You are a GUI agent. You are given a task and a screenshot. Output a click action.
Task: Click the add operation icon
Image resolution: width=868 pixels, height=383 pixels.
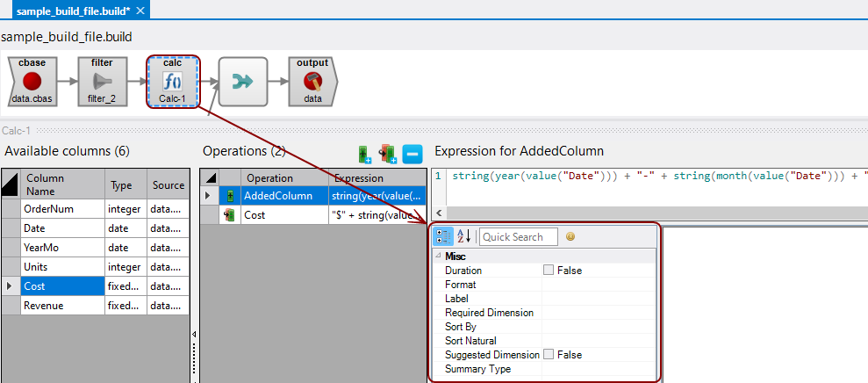click(366, 155)
